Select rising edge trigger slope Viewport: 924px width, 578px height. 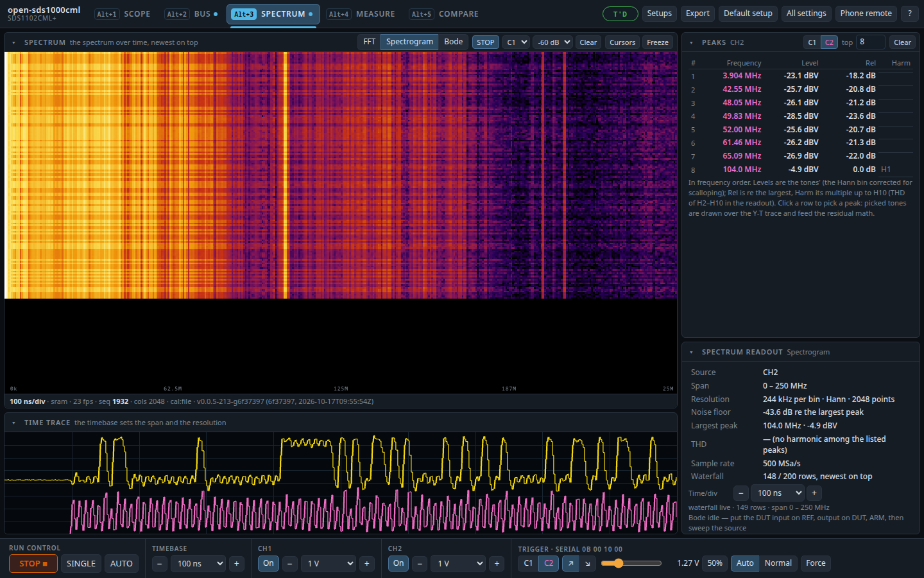[570, 563]
